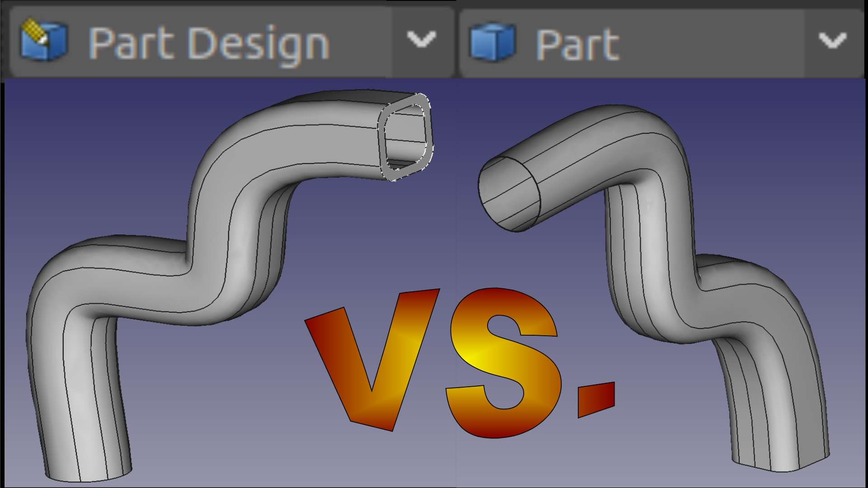Expand the Part Design dropdown chevron
The height and width of the screenshot is (488, 868).
point(421,40)
